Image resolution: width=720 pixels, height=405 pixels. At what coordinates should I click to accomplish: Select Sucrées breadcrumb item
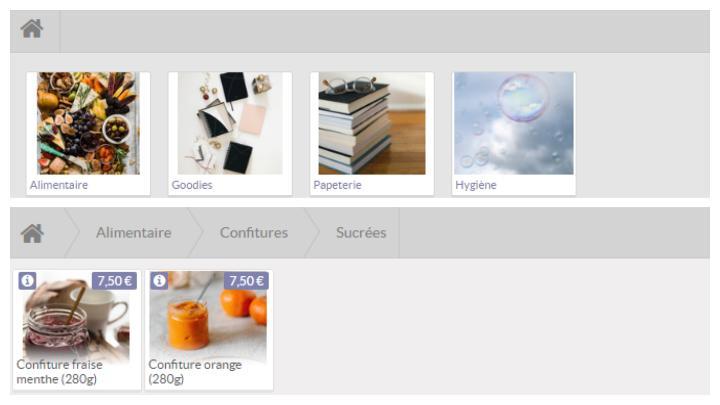click(361, 233)
